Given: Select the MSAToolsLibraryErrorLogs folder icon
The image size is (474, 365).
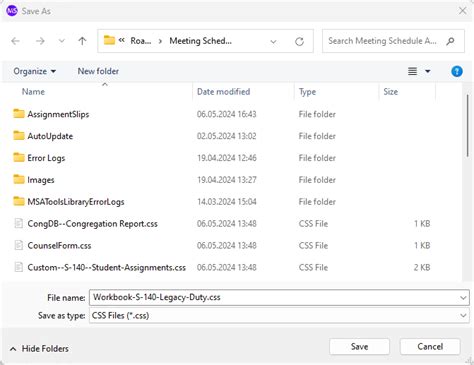Looking at the screenshot, I should tap(19, 201).
